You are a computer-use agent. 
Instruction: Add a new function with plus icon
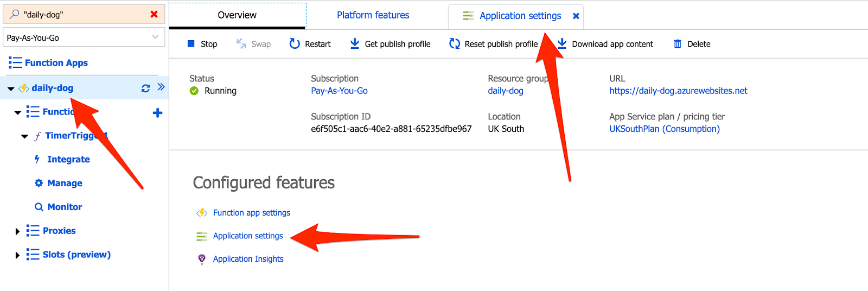pos(157,112)
